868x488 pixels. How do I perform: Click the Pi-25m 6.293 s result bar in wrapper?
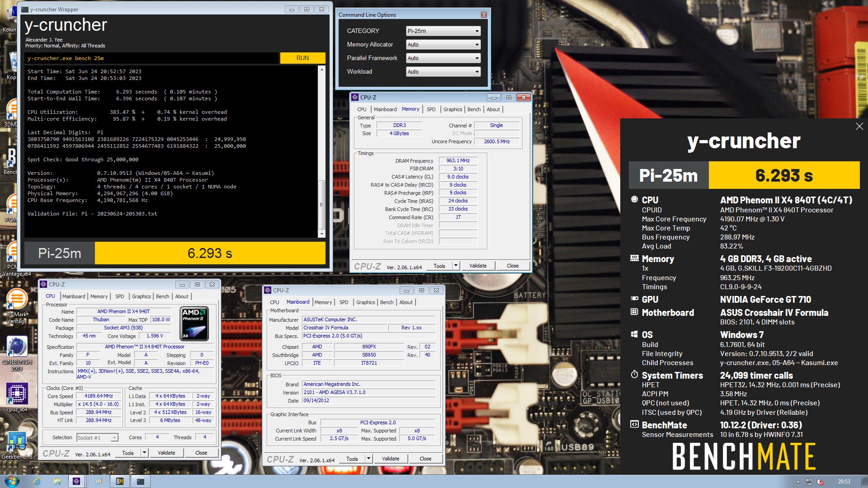click(x=175, y=253)
